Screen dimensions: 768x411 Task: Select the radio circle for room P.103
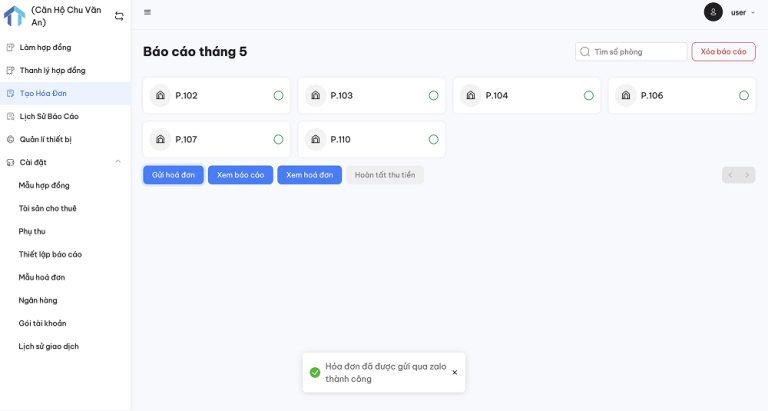pyautogui.click(x=433, y=96)
